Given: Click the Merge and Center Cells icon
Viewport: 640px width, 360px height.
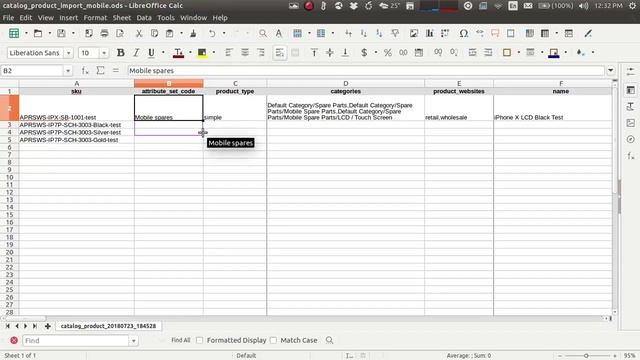Looking at the screenshot, I should tap(295, 53).
